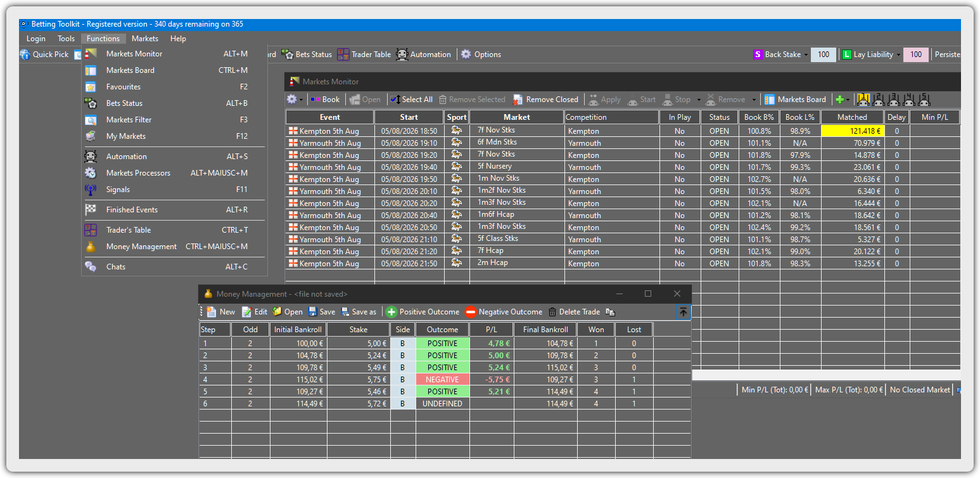Viewport: 980px width, 478px height.
Task: Open the Options gear in toolbar
Action: (x=466, y=55)
